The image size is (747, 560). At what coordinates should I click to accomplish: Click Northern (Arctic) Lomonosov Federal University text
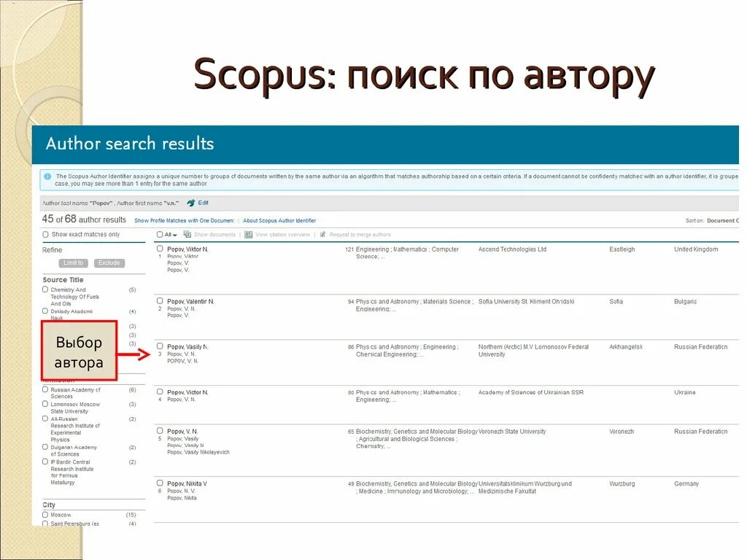[x=533, y=351]
